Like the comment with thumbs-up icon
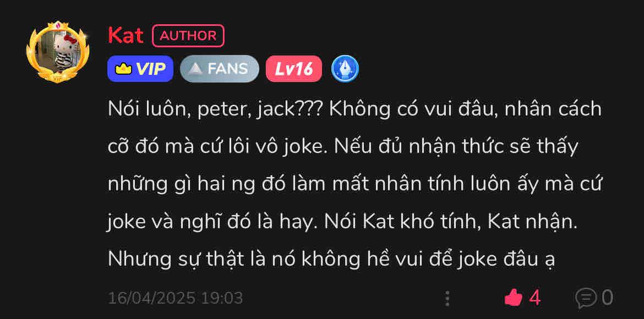Screen dimensions: 644x319 point(514,297)
